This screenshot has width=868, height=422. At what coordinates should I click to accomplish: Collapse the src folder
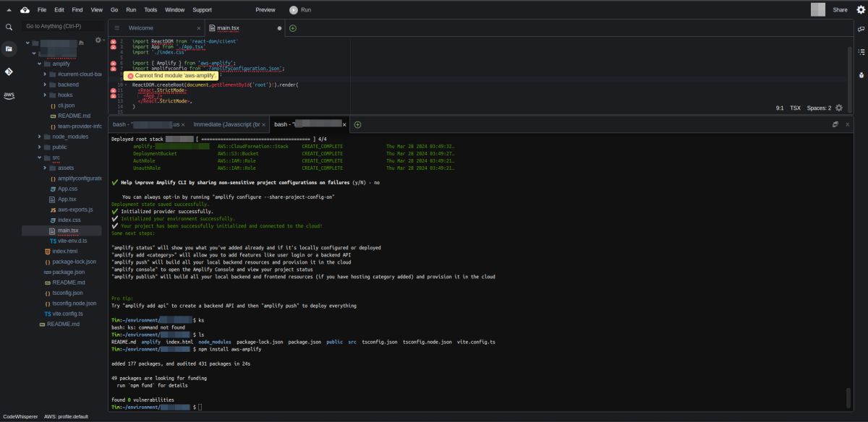(x=40, y=158)
